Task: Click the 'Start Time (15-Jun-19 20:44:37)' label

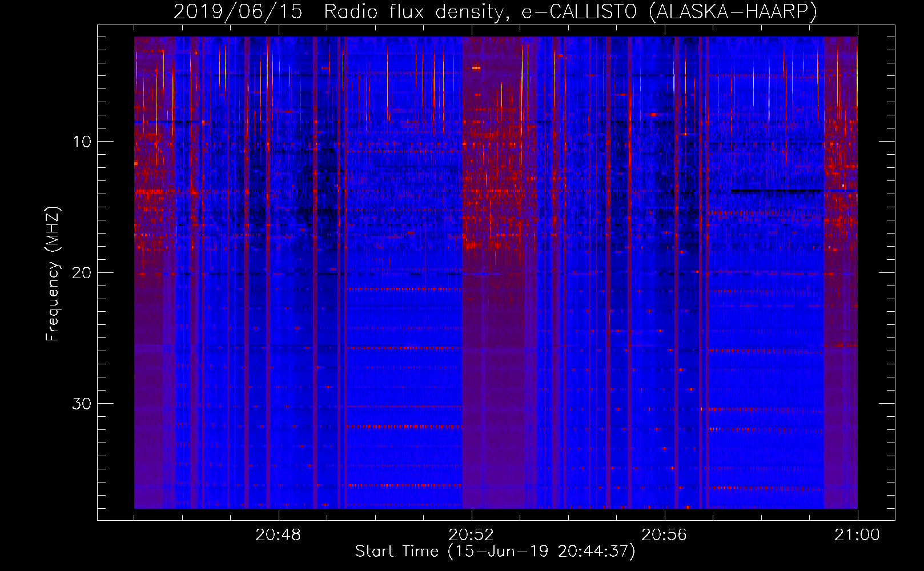Action: click(x=495, y=552)
